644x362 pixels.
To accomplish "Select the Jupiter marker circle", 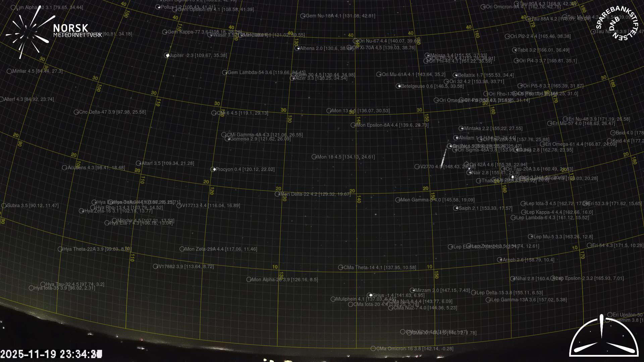I will [167, 55].
